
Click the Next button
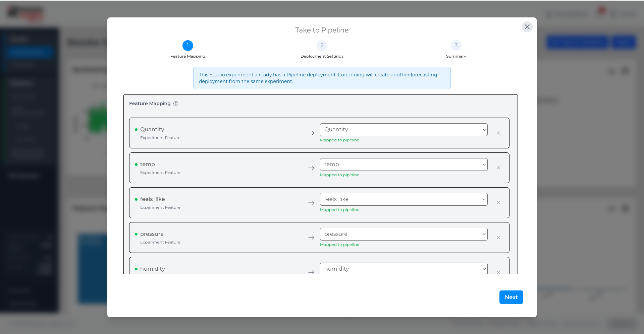(x=511, y=297)
